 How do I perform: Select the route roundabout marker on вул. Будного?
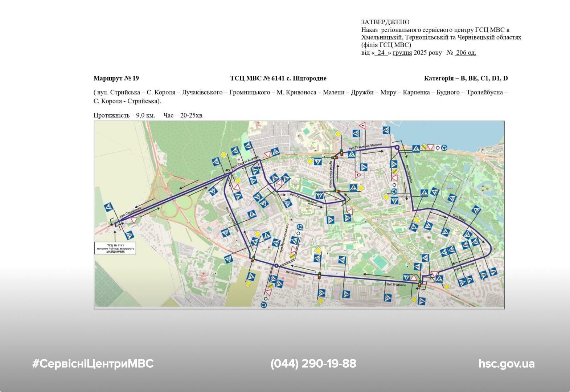tap(276, 266)
